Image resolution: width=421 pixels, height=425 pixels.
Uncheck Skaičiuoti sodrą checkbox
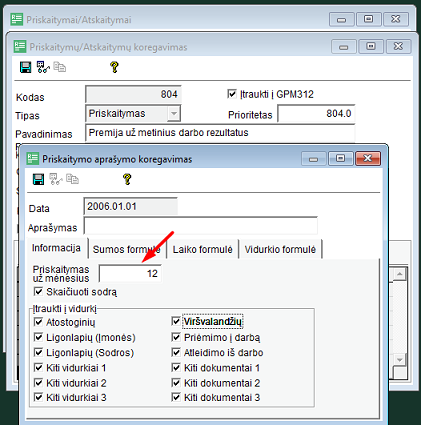pos(39,292)
